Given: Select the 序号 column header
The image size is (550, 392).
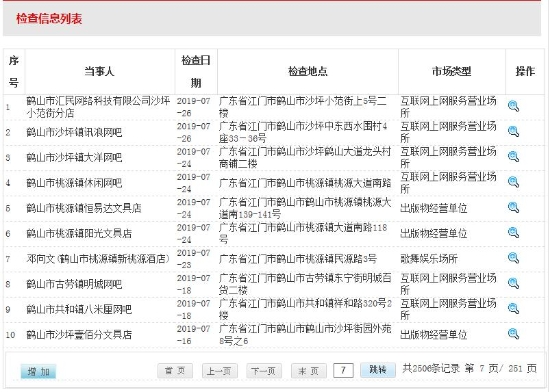Looking at the screenshot, I should pyautogui.click(x=14, y=72).
